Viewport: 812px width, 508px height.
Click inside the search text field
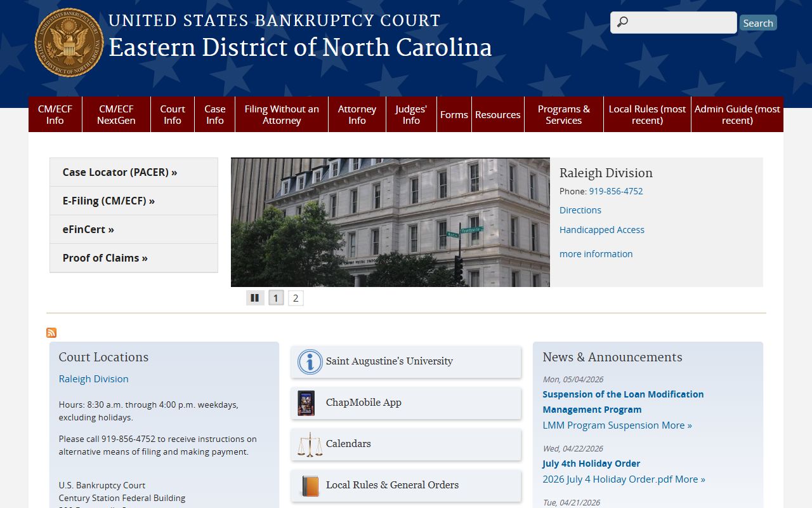coord(674,23)
